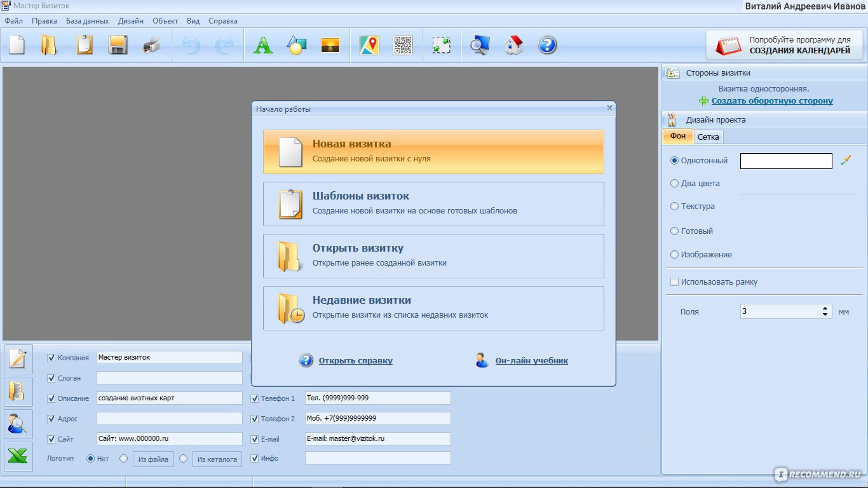Toggle the Инфо checkbox
This screenshot has height=488, width=868.
255,458
